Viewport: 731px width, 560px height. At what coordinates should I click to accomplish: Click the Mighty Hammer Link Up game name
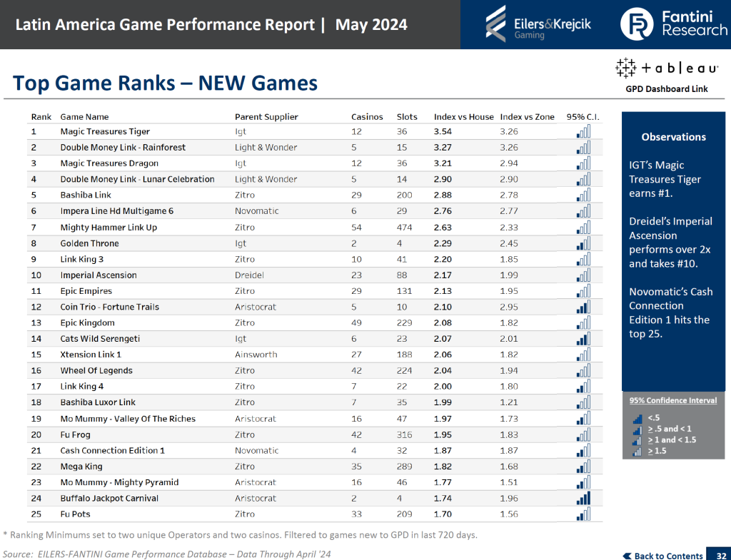point(109,228)
